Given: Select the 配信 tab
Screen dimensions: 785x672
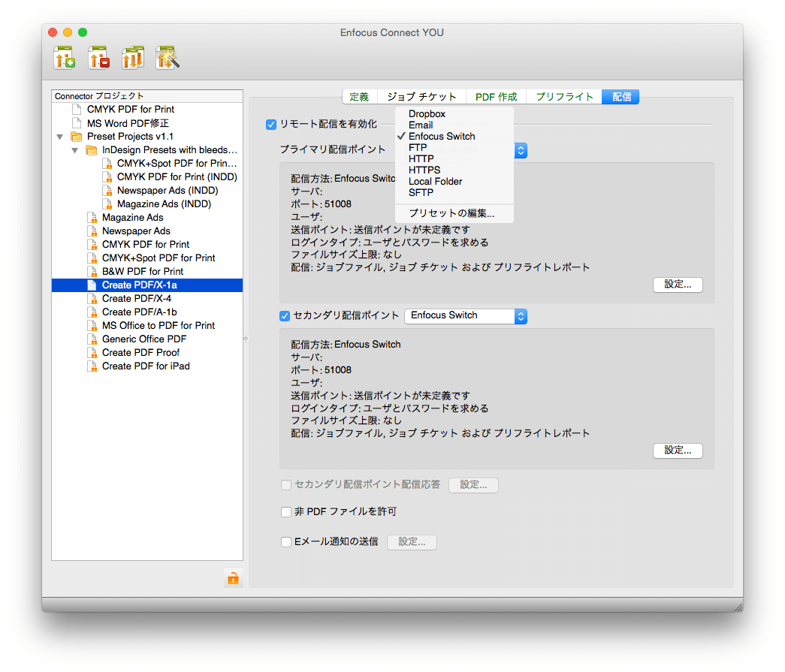Looking at the screenshot, I should 620,97.
